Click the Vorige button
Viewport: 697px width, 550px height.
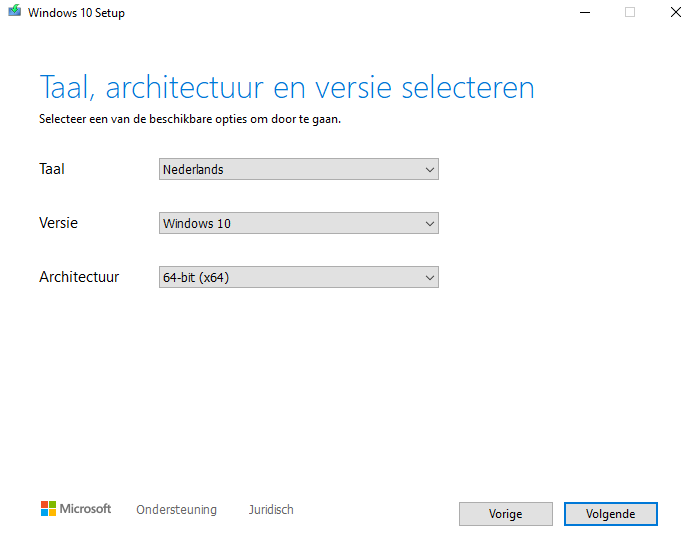506,514
